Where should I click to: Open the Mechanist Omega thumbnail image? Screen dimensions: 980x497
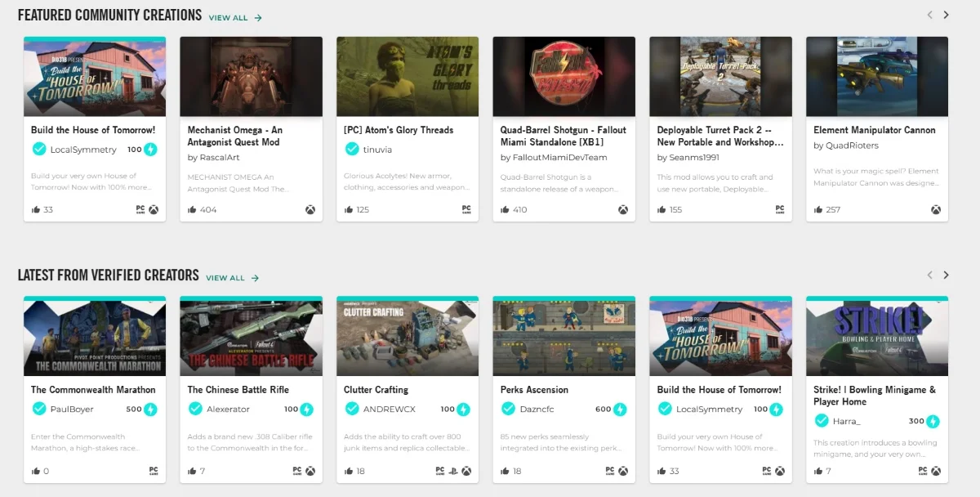point(251,77)
